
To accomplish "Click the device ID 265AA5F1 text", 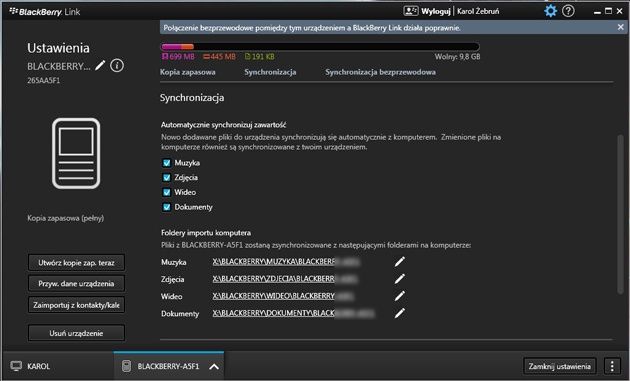I will point(43,80).
